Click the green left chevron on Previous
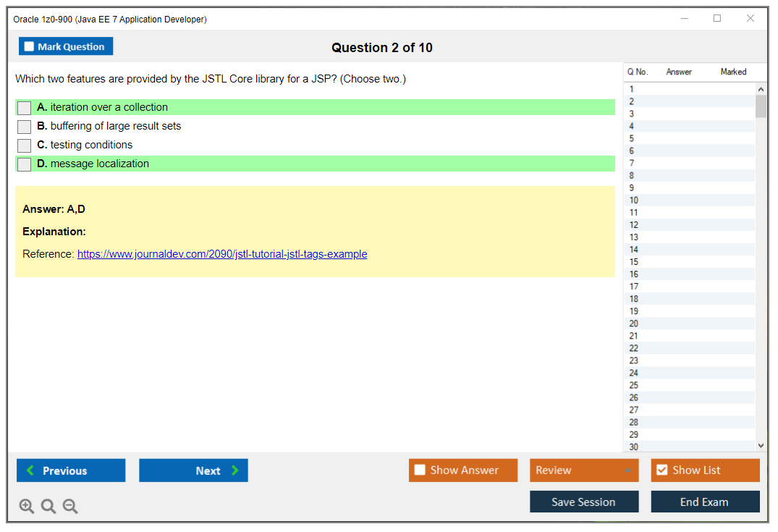Viewport: 778px width, 532px height. click(30, 470)
